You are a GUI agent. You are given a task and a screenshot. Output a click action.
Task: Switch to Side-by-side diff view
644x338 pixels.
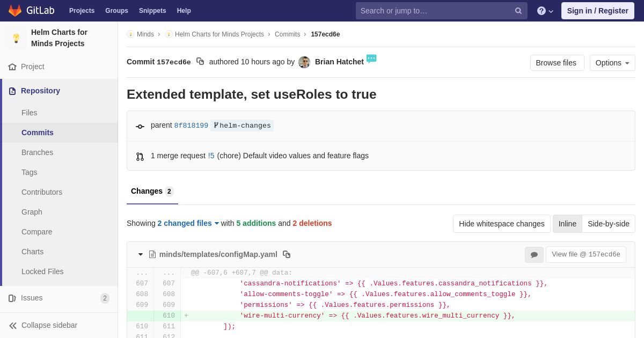(608, 224)
